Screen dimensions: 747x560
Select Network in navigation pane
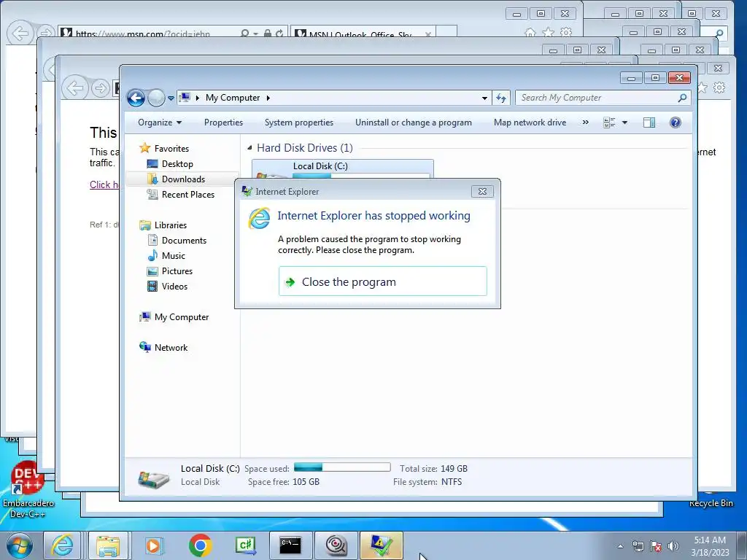(171, 348)
